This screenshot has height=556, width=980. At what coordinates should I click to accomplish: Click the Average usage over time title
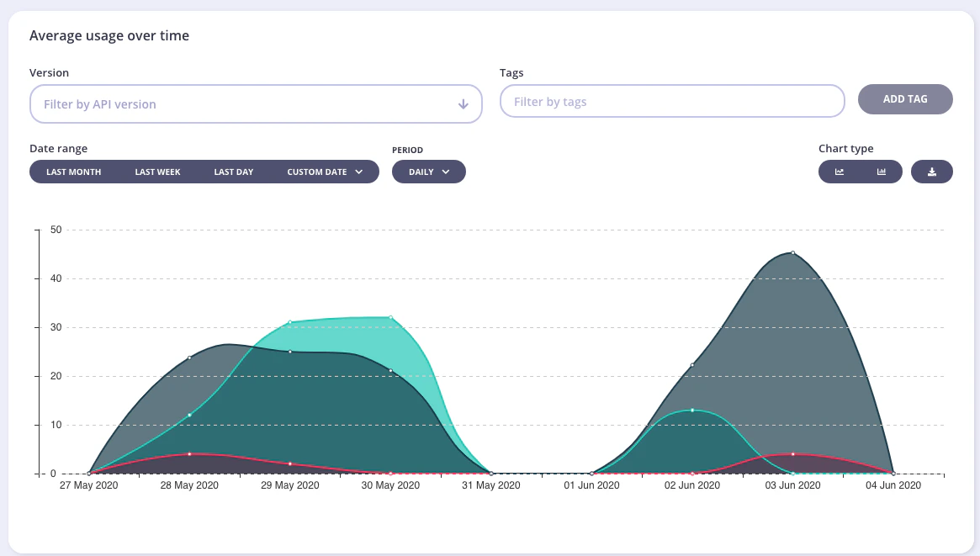(109, 35)
